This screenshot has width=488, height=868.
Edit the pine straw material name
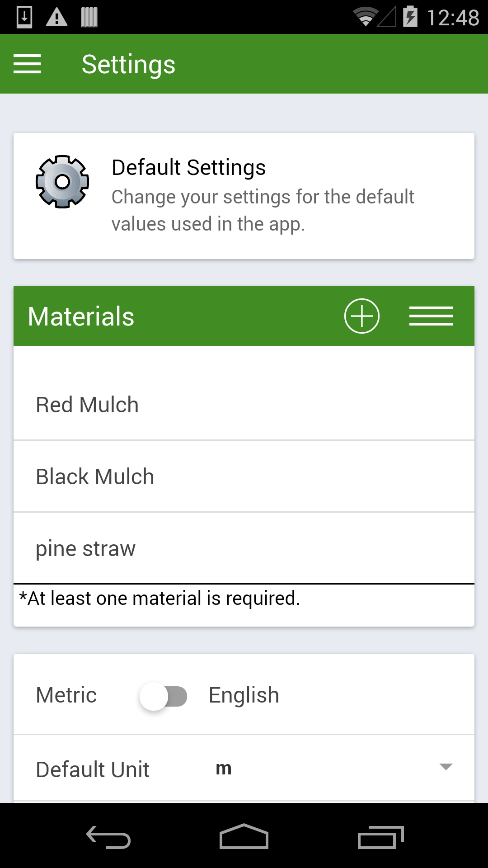181,548
